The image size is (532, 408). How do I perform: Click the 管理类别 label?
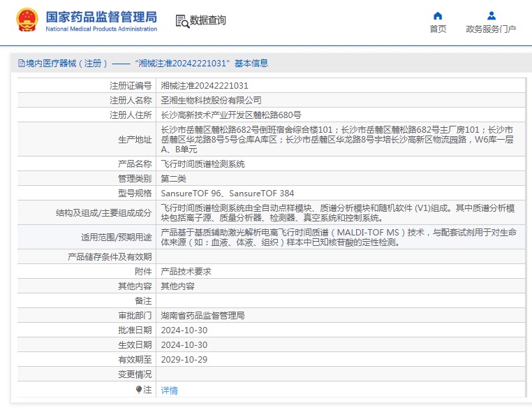coord(135,179)
